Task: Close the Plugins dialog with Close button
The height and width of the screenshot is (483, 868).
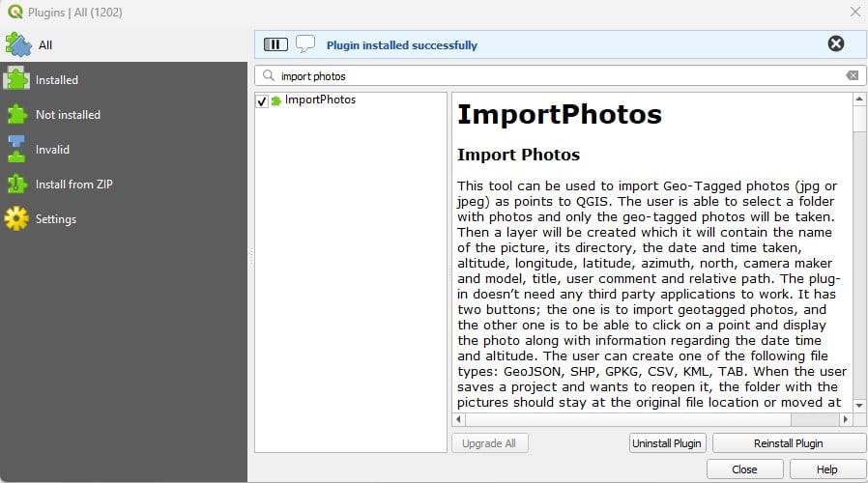Action: point(744,469)
